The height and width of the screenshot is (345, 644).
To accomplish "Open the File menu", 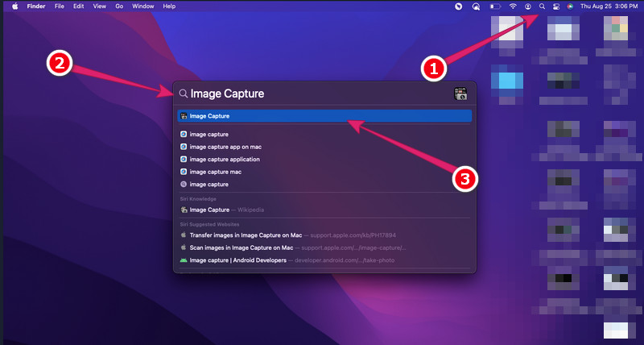I will [59, 6].
